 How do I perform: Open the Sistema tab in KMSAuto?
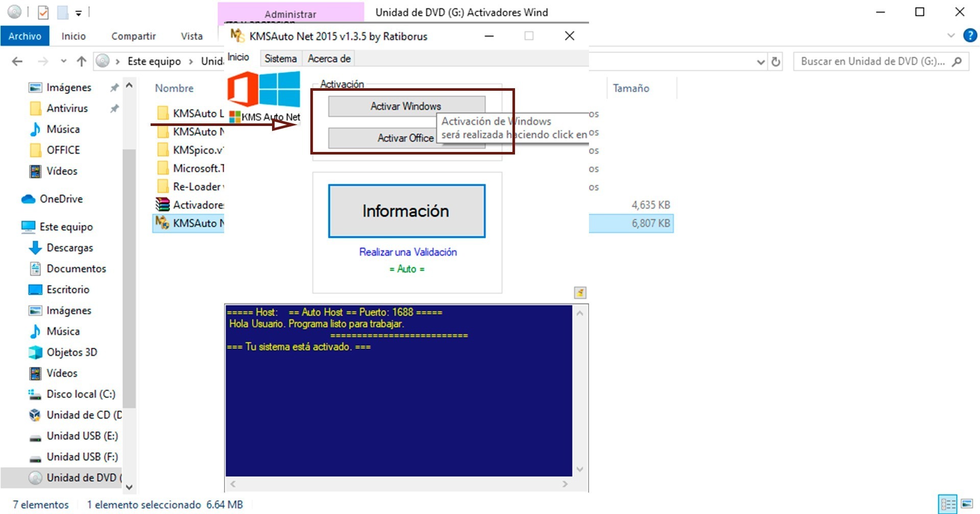click(280, 59)
